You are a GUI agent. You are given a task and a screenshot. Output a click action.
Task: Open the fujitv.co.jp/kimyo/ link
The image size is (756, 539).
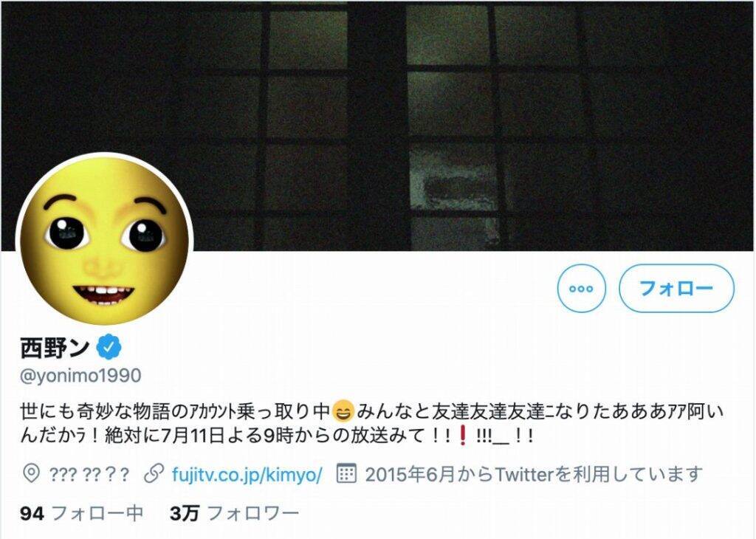point(247,475)
